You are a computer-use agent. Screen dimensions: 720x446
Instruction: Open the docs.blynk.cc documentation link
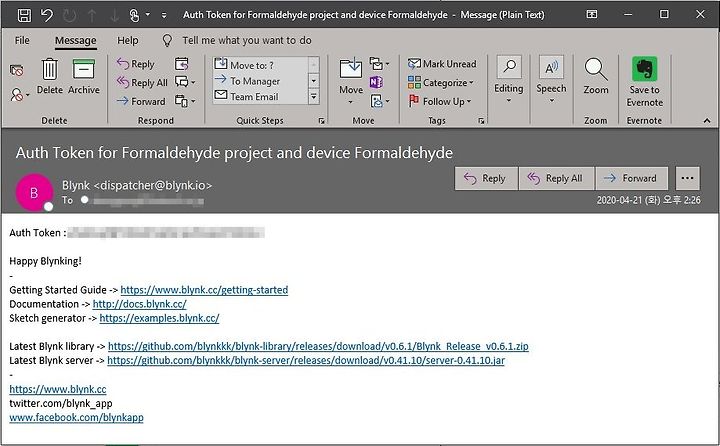coord(140,304)
